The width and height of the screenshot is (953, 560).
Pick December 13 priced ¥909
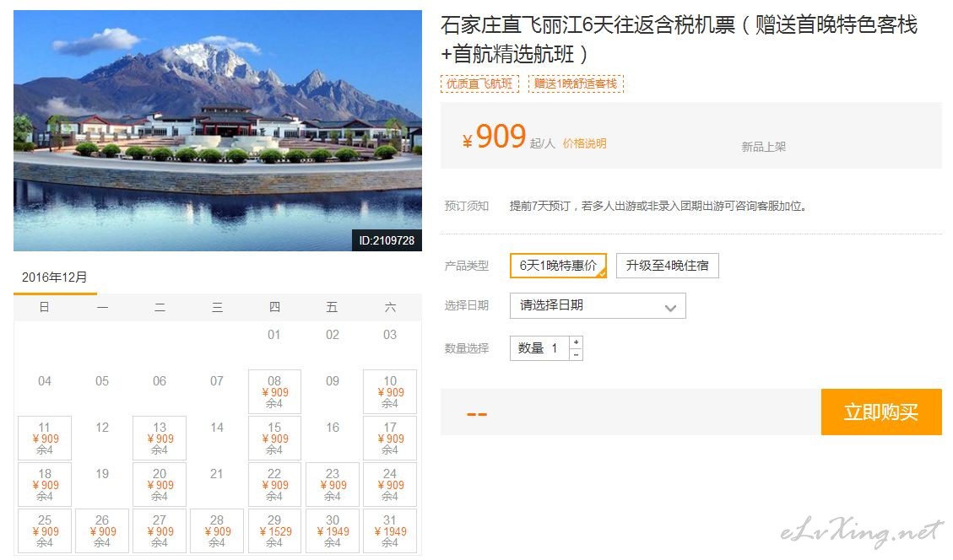[160, 438]
